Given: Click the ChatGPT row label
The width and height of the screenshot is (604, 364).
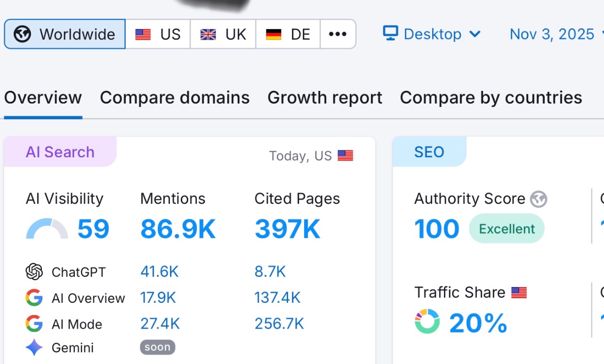Looking at the screenshot, I should pyautogui.click(x=79, y=272).
